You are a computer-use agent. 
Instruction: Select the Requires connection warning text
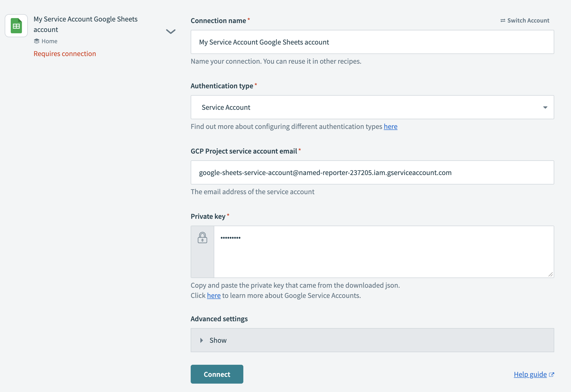pos(65,53)
